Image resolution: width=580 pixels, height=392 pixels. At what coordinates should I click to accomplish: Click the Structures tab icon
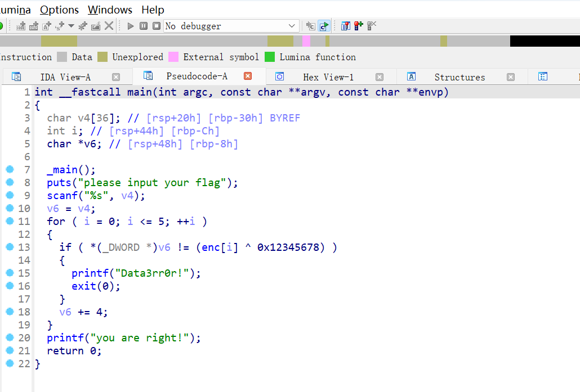pyautogui.click(x=411, y=76)
